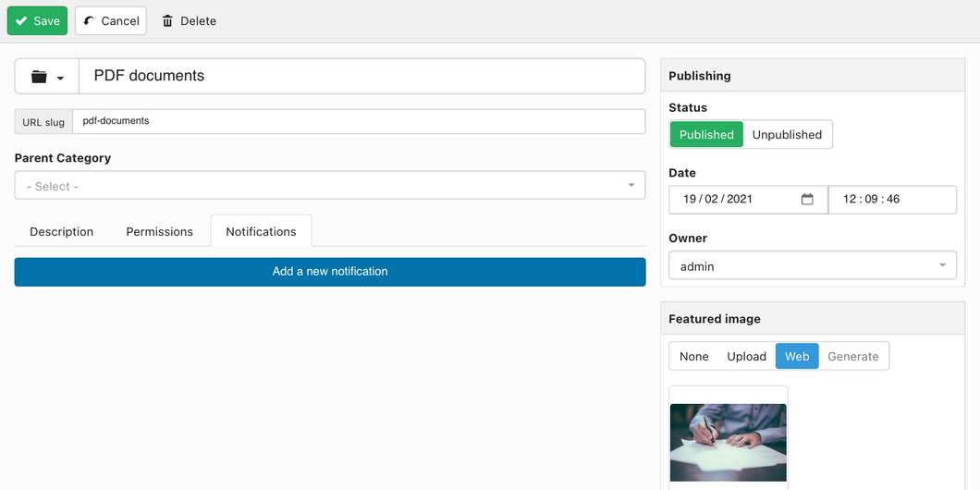Select Web featured image source
The height and width of the screenshot is (490, 980).
(x=797, y=356)
